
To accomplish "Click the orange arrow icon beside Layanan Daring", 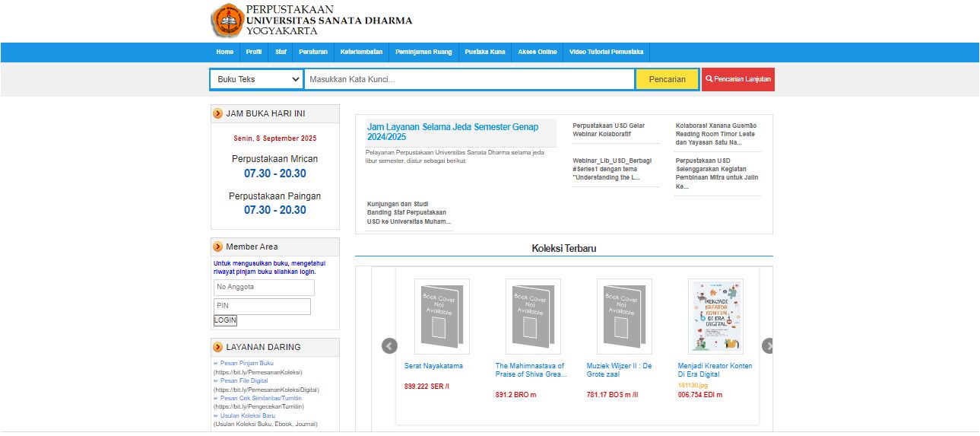I will point(218,347).
